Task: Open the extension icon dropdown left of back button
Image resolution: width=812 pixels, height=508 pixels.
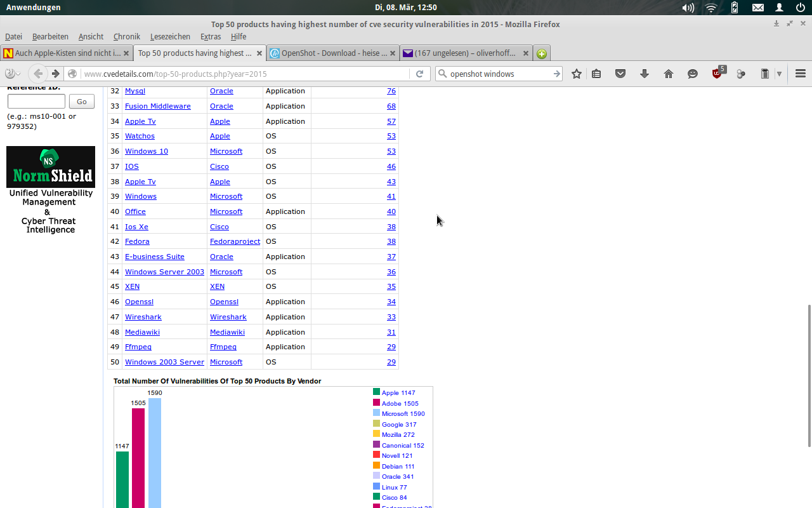Action: 13,74
